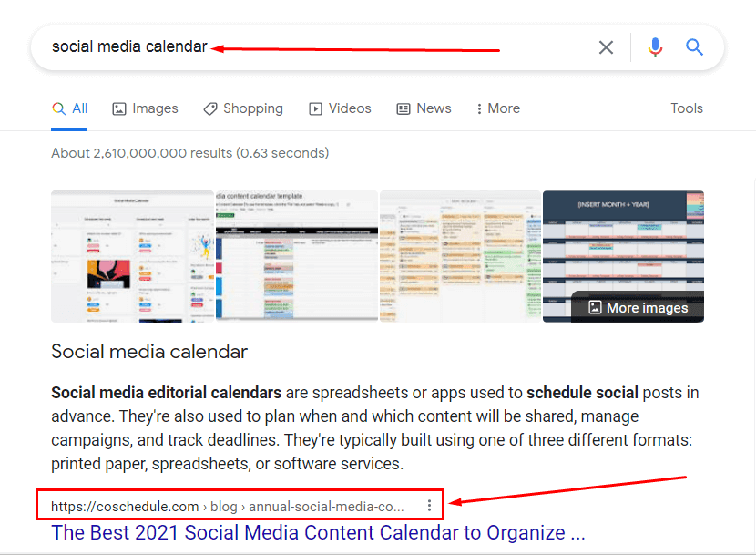This screenshot has width=756, height=555.
Task: Click the microphone voice search icon
Action: tap(655, 47)
